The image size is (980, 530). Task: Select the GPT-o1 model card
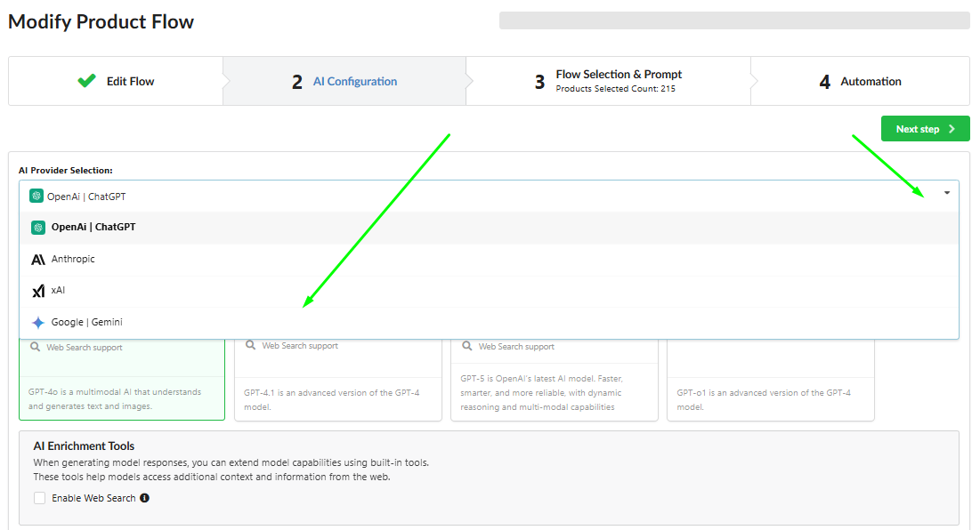771,380
